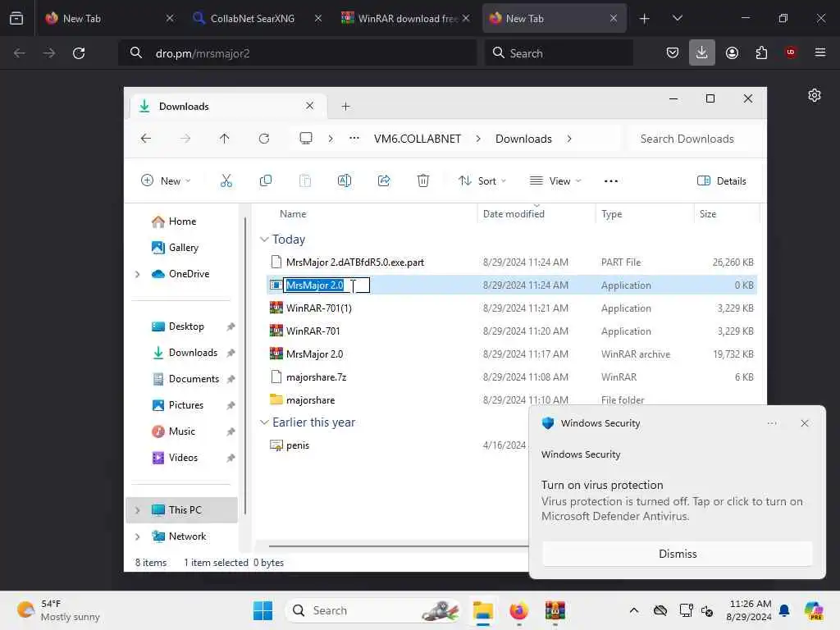This screenshot has height=630, width=840.
Task: Open the See more ellipsis in Explorer toolbar
Action: click(x=610, y=181)
